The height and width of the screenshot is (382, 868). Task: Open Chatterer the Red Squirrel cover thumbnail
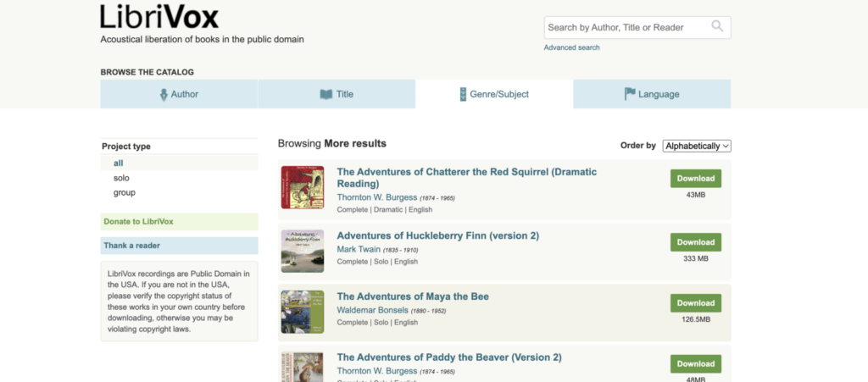coord(303,187)
